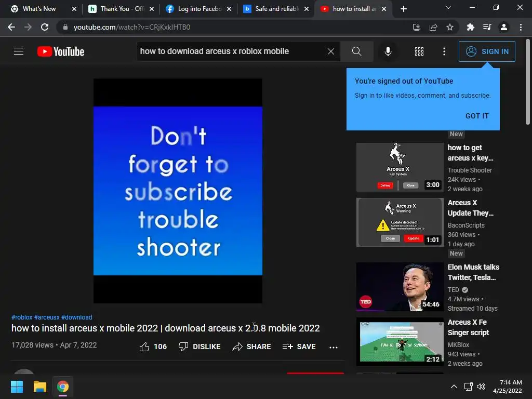The height and width of the screenshot is (399, 532).
Task: Click the address bar URL
Action: 131,27
